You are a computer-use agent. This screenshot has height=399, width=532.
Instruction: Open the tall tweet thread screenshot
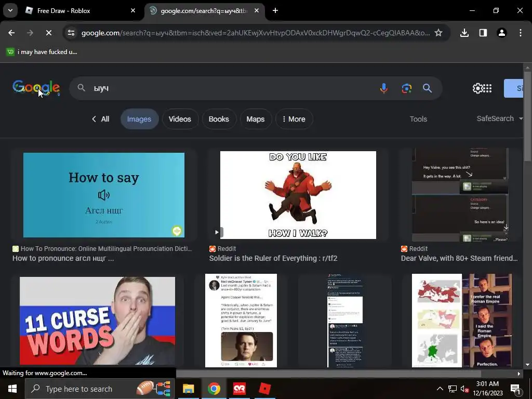click(345, 321)
